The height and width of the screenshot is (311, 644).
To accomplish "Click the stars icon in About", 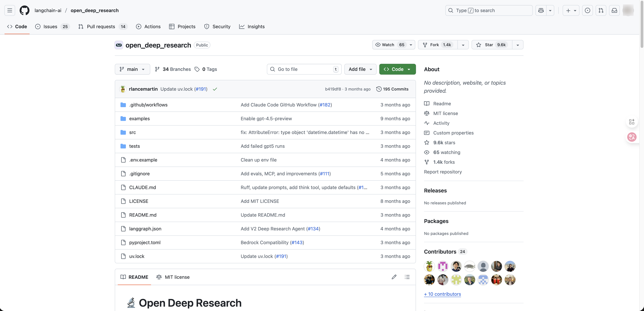I will coord(427,143).
